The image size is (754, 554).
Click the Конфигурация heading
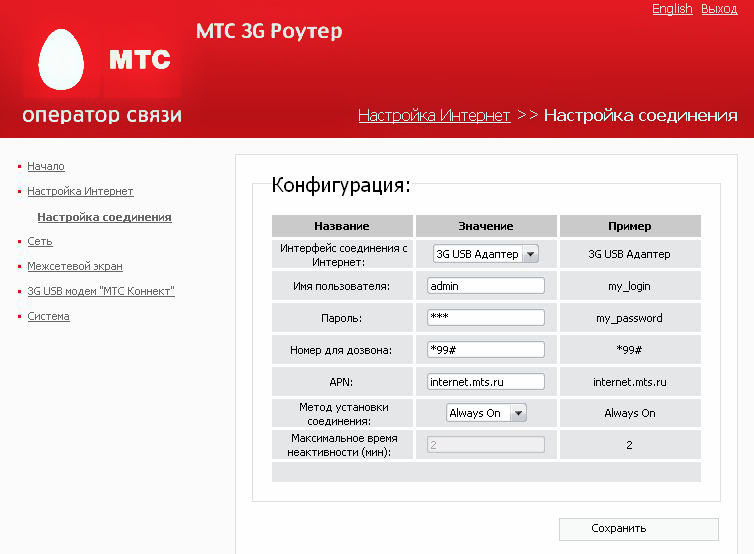[341, 185]
